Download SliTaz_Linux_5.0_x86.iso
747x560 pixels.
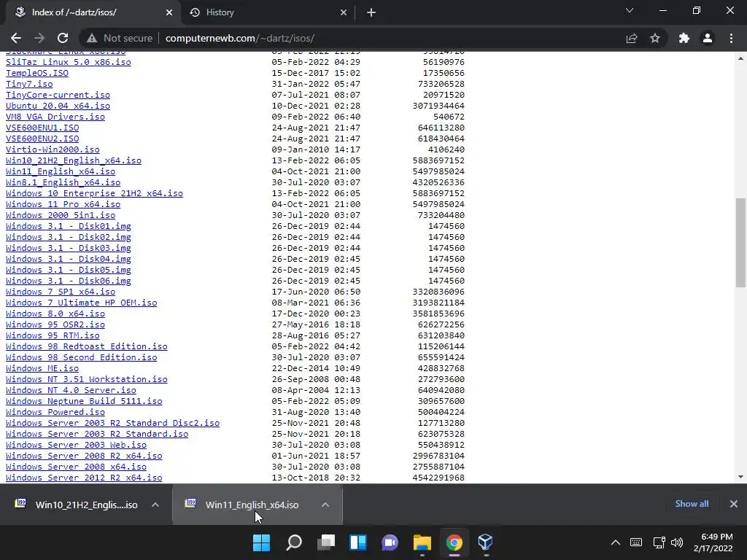pyautogui.click(x=68, y=62)
